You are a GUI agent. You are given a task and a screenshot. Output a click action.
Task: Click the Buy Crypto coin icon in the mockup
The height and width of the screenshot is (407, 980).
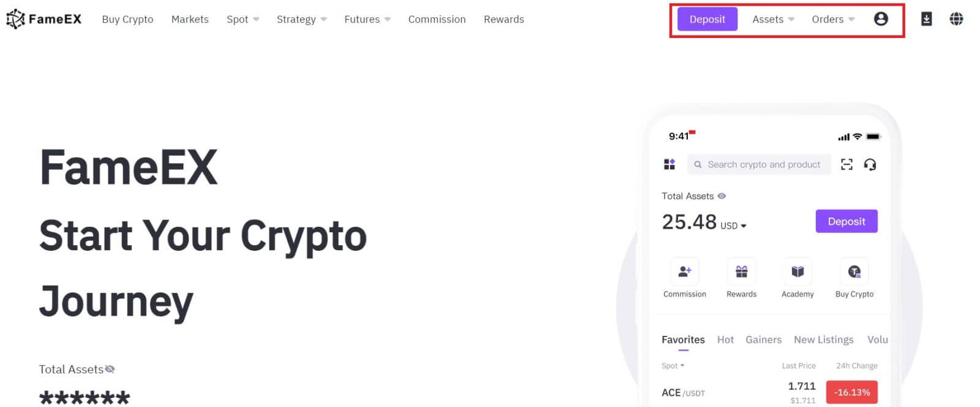[854, 270]
